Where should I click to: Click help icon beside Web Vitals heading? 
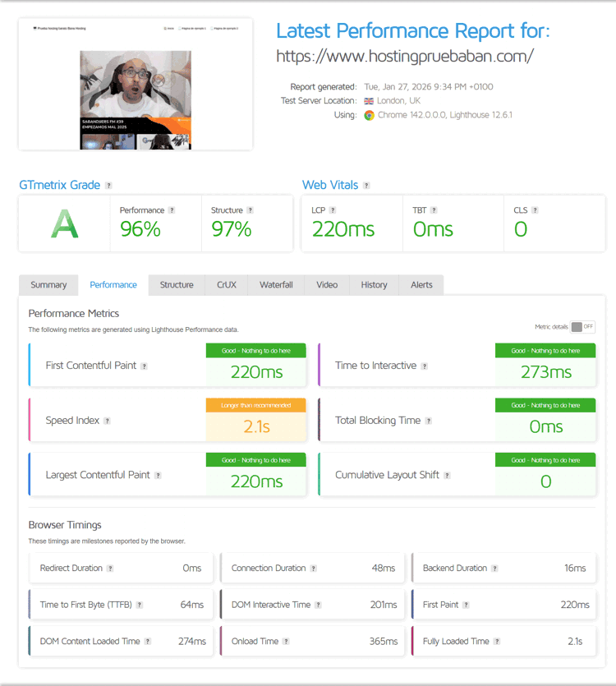[366, 186]
